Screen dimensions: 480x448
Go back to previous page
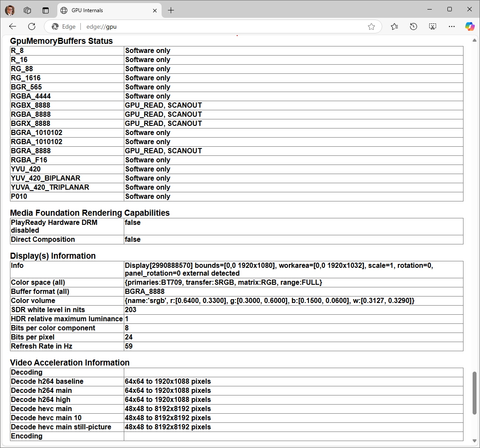tap(13, 26)
